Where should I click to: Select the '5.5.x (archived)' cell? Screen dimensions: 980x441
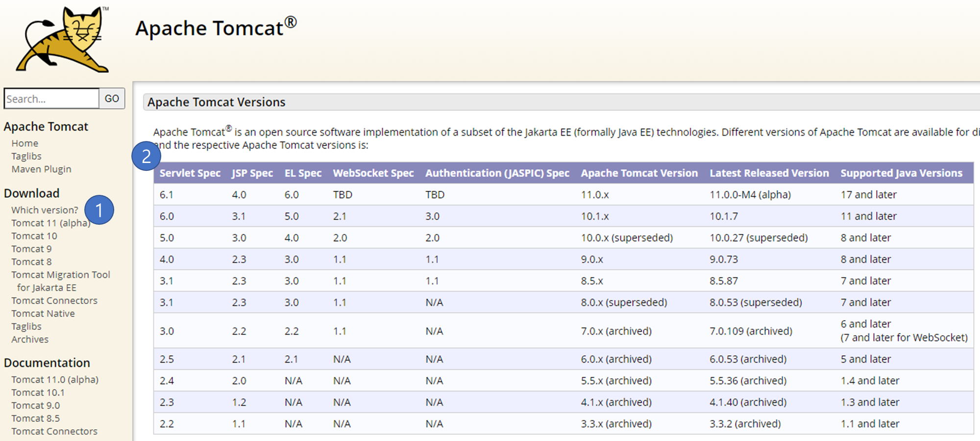(x=616, y=380)
